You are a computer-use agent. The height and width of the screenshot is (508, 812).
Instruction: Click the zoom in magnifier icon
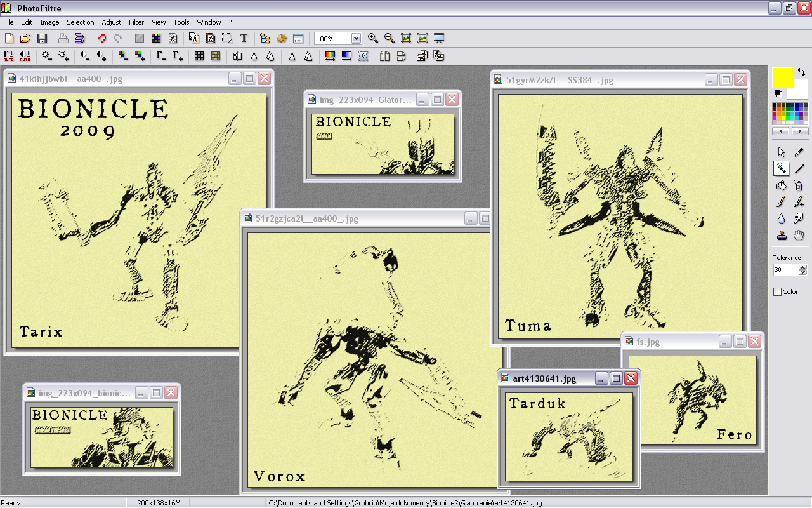click(x=373, y=39)
